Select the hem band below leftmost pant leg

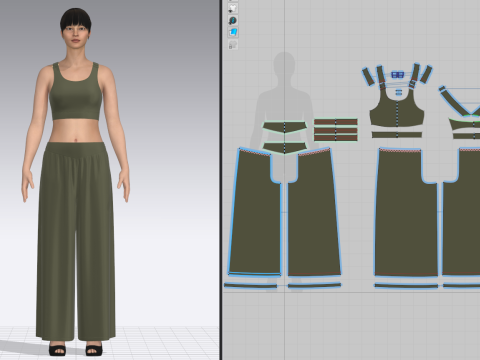pyautogui.click(x=250, y=285)
